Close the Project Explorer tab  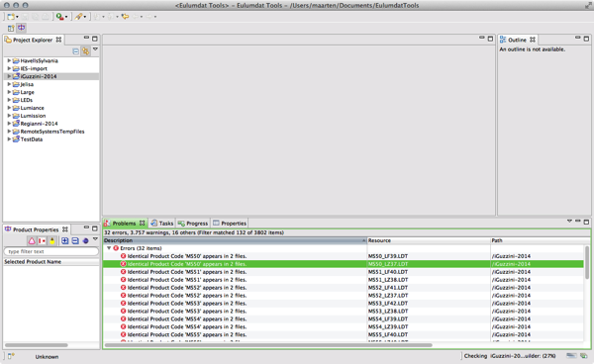tap(58, 40)
